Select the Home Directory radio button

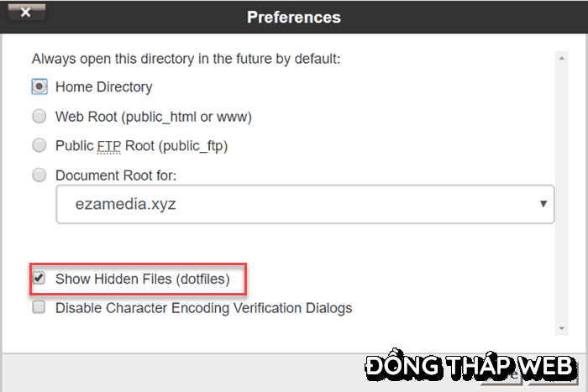point(39,86)
